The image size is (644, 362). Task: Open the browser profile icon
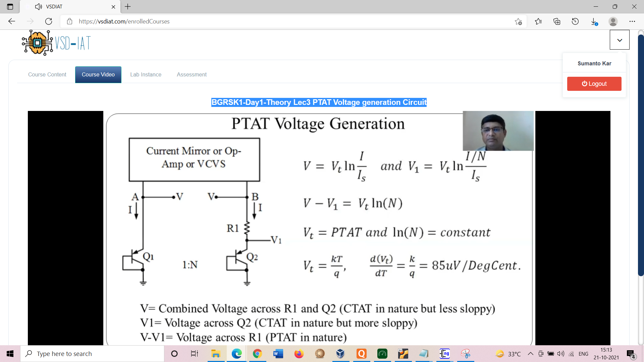tap(613, 21)
